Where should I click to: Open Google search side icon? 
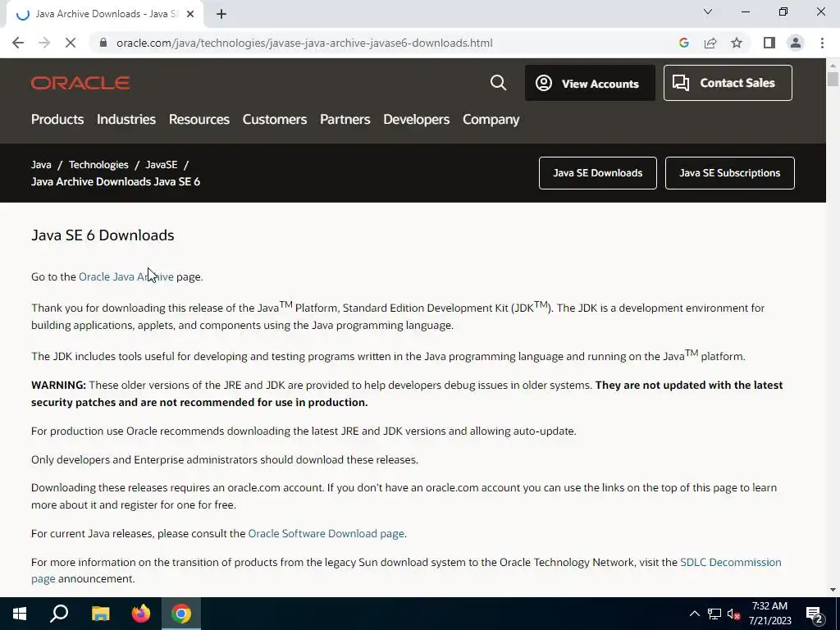pos(683,43)
